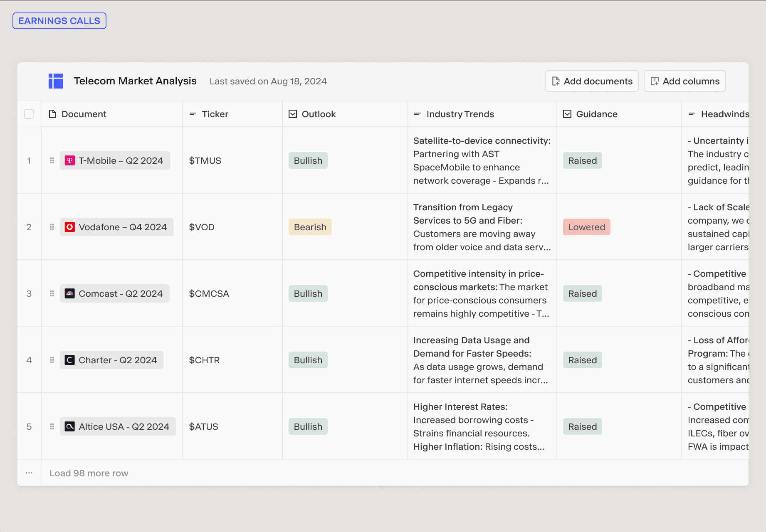This screenshot has height=532, width=766.
Task: Select the Bullish tag in Altice USA row
Action: pos(308,426)
